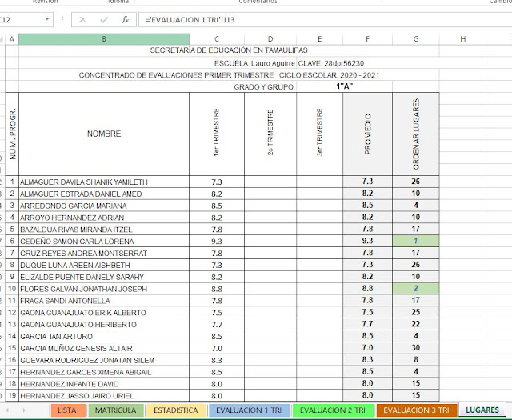
Task: Go to the EVALUACION 3 TRI sheet tab
Action: [416, 410]
